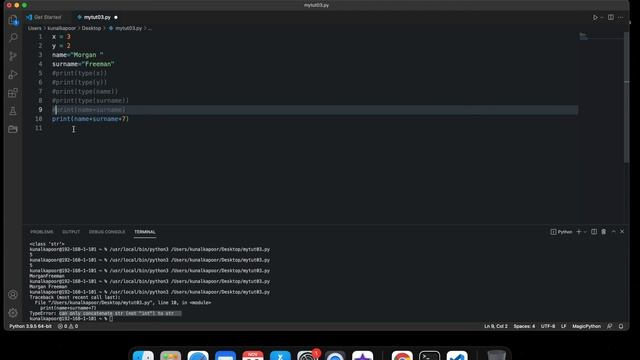This screenshot has width=640, height=360.
Task: Open the Manage gear menu
Action: click(13, 313)
